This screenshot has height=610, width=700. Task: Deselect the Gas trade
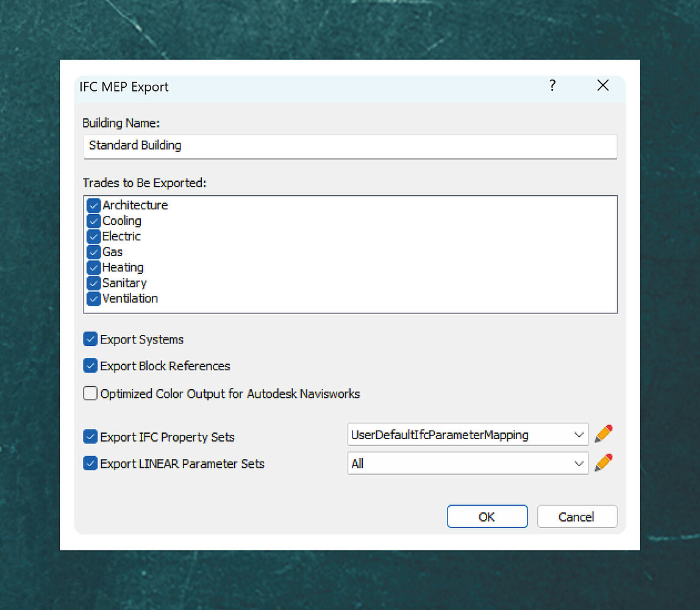93,252
